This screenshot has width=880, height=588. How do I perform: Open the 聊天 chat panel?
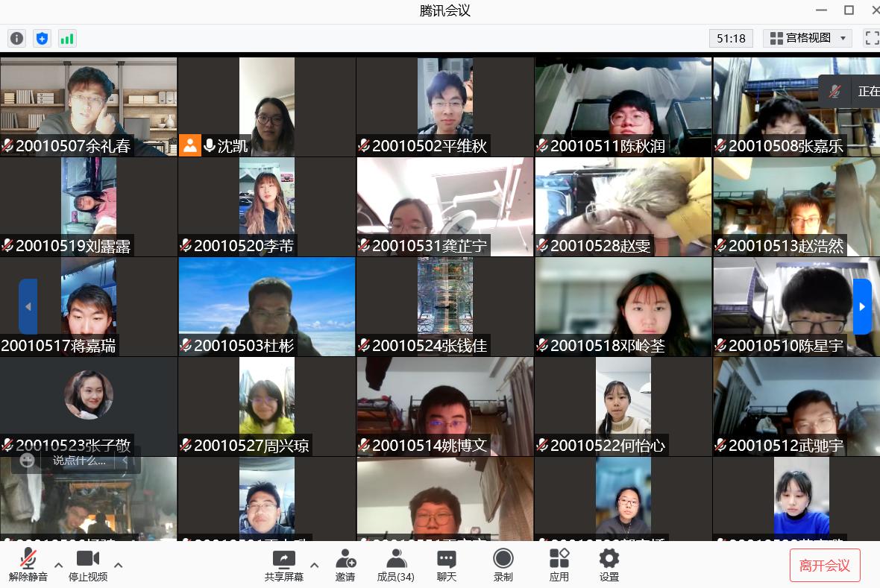pyautogui.click(x=447, y=565)
